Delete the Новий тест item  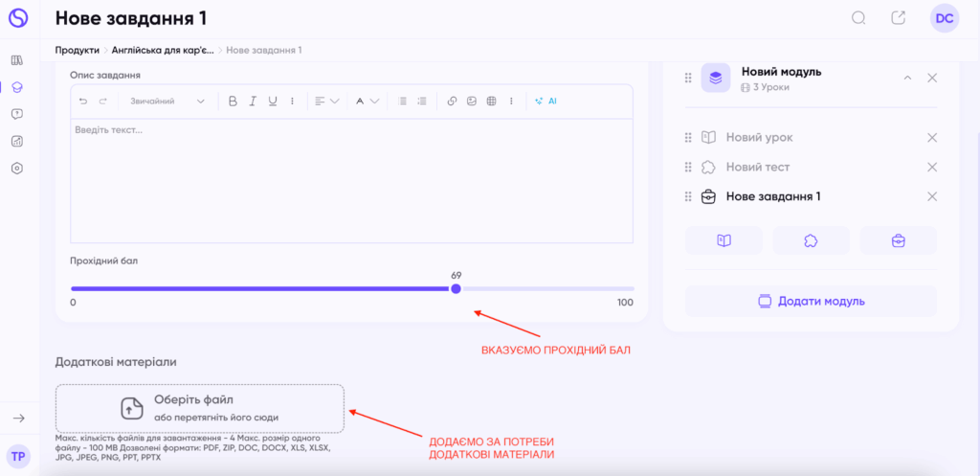click(932, 167)
